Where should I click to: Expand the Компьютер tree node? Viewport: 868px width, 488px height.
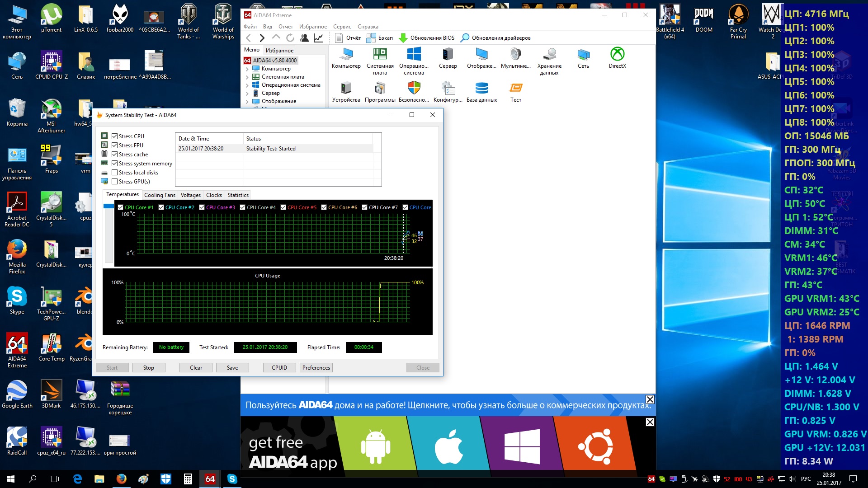(x=247, y=69)
